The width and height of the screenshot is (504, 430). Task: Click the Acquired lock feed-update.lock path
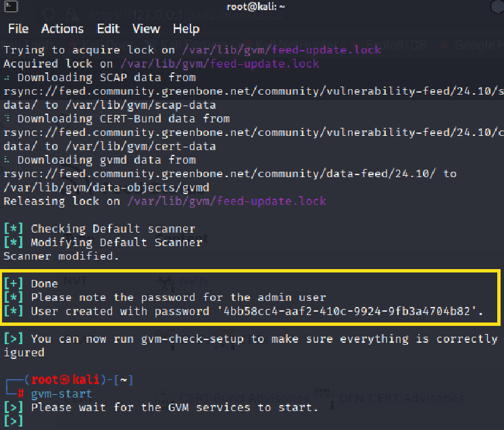click(220, 64)
